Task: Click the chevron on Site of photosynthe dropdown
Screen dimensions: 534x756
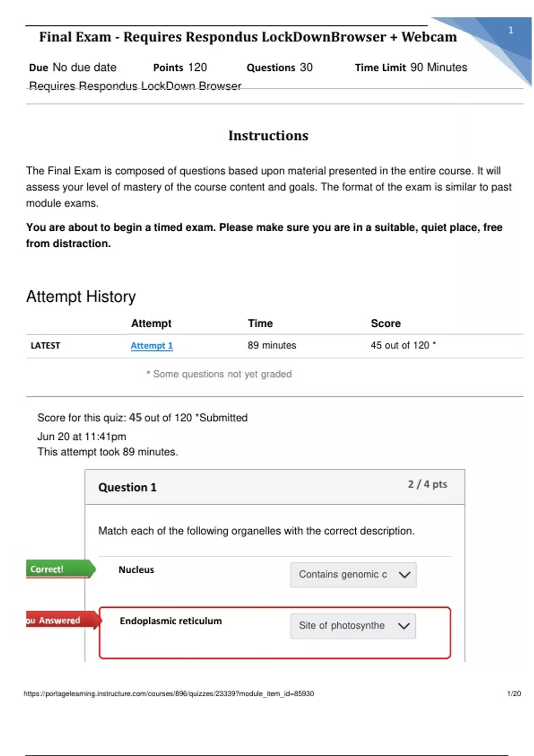Action: coord(404,626)
